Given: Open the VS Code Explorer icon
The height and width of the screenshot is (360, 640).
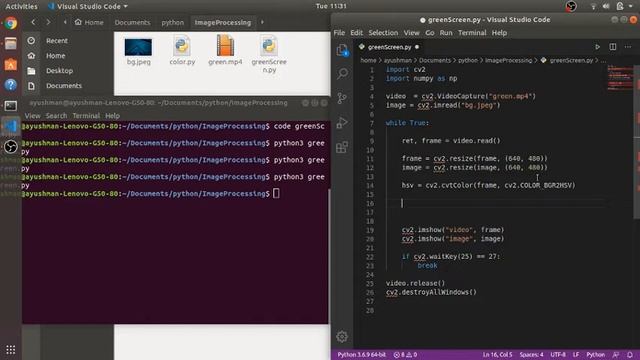Looking at the screenshot, I should click(342, 50).
